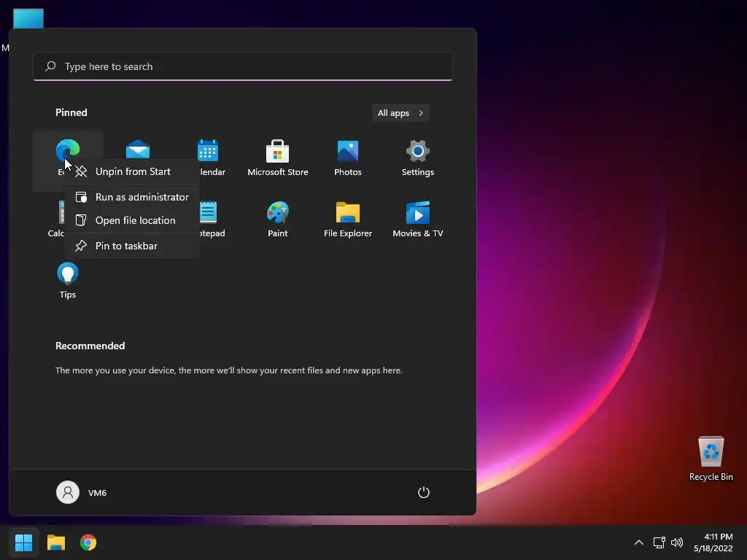The width and height of the screenshot is (747, 560).
Task: Click the Recommended section heading
Action: coord(90,346)
